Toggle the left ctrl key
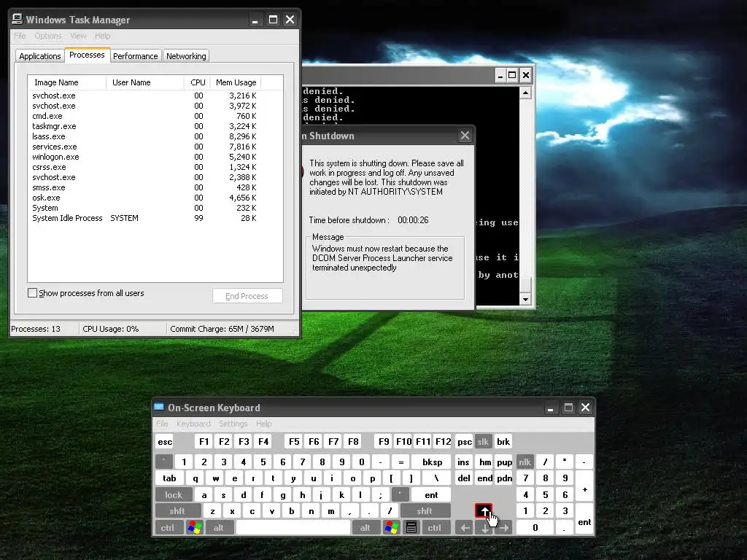Image resolution: width=747 pixels, height=560 pixels. 168,528
